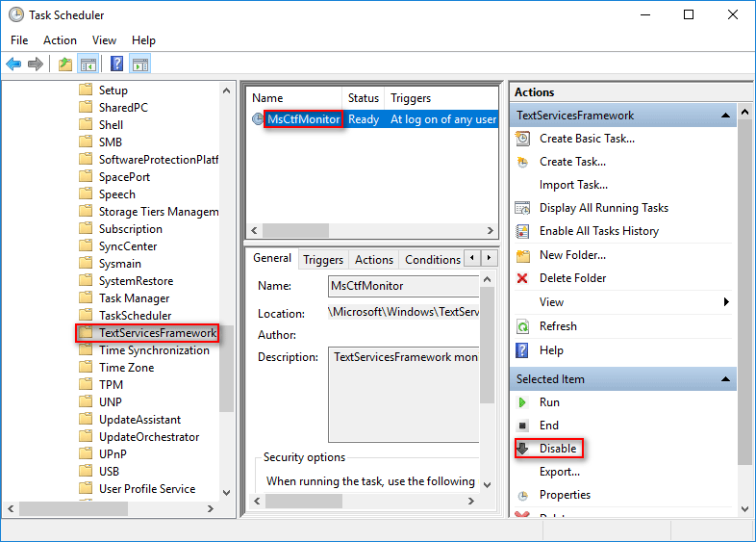The image size is (756, 542).
Task: Click the Ready status cell
Action: pos(364,119)
